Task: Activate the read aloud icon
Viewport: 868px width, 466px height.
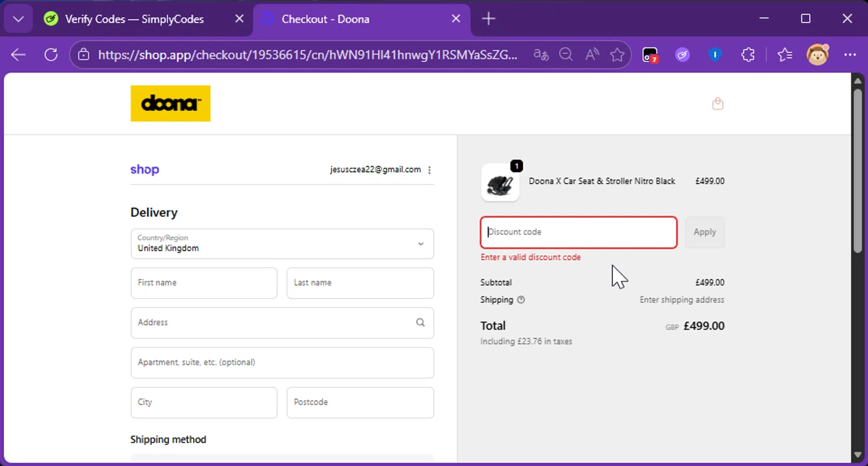Action: coord(592,55)
